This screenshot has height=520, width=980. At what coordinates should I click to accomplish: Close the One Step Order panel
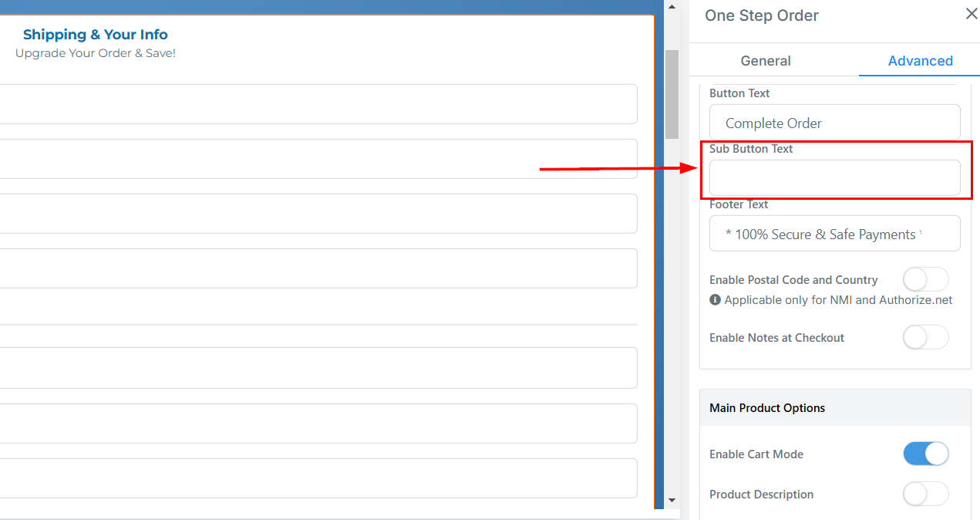pos(971,14)
